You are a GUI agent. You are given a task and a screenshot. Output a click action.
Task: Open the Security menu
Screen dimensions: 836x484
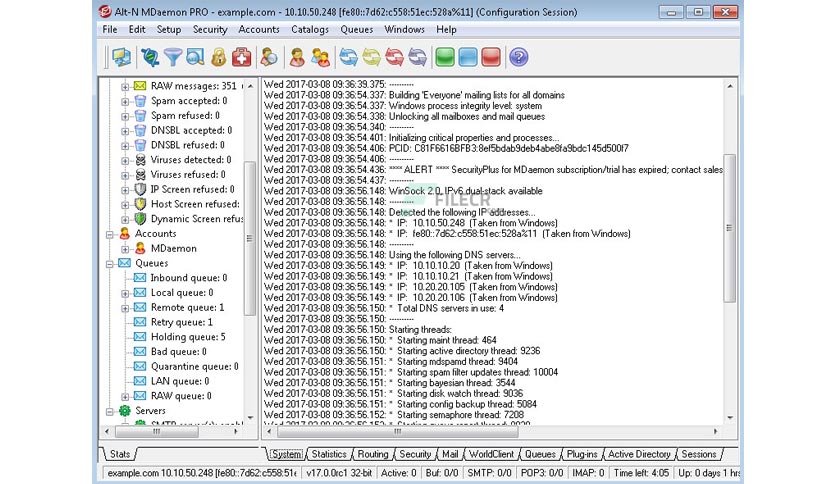tap(210, 29)
